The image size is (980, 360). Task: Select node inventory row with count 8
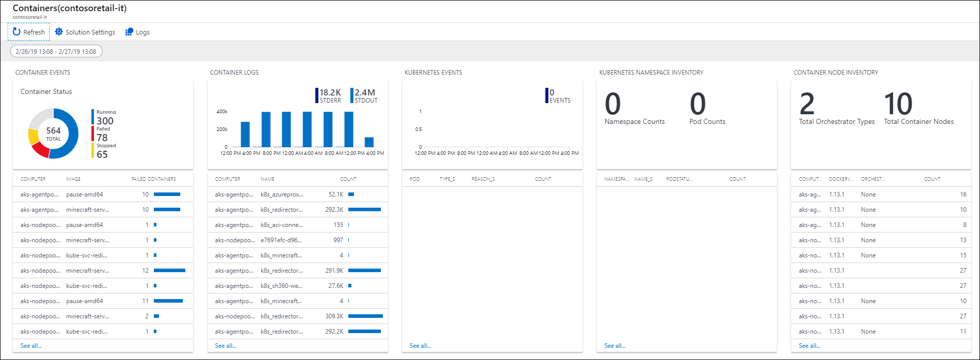tap(881, 225)
